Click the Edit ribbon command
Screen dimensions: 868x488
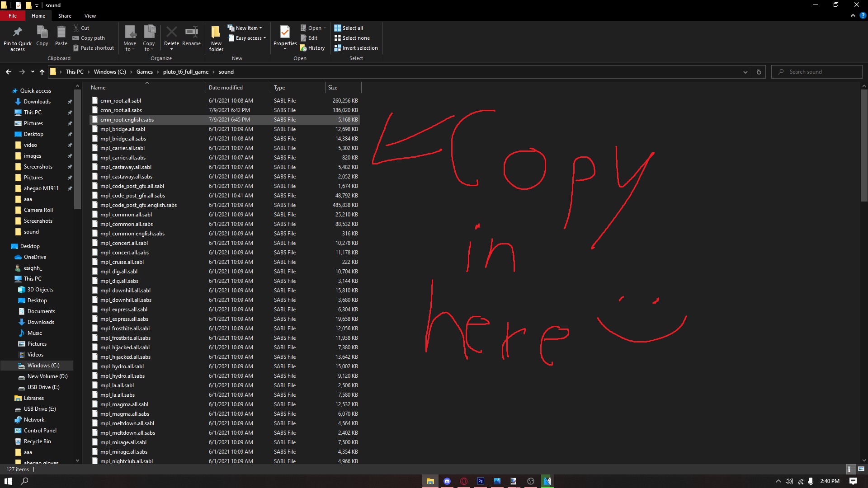(309, 38)
